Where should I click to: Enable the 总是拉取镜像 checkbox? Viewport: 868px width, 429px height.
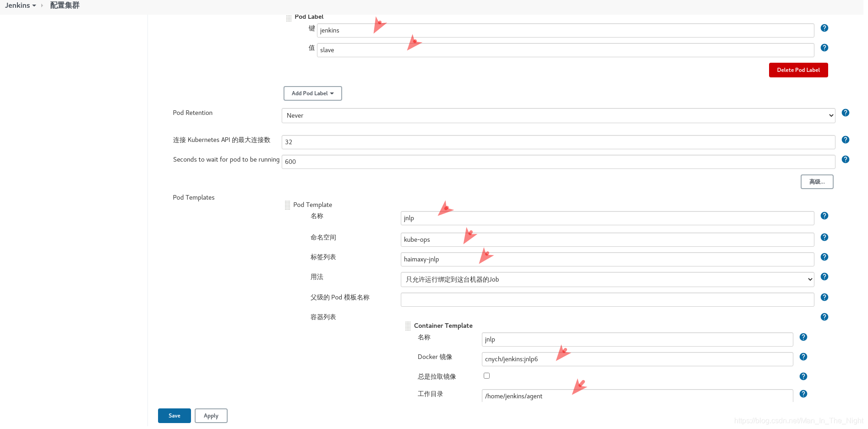click(x=486, y=376)
